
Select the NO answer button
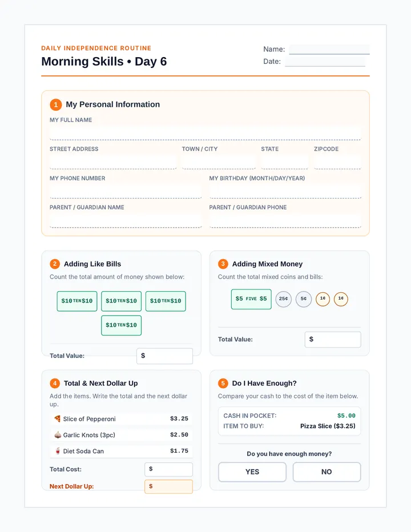(x=327, y=472)
